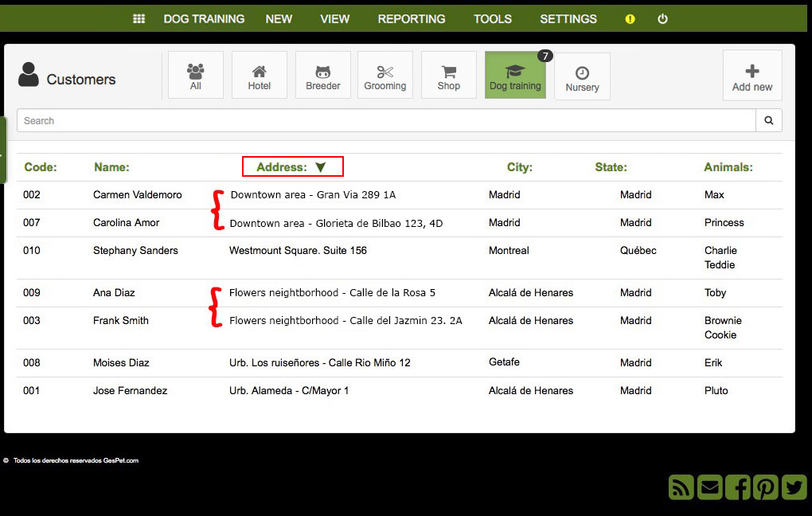Sort table by Name column header
The image size is (812, 516).
point(111,166)
